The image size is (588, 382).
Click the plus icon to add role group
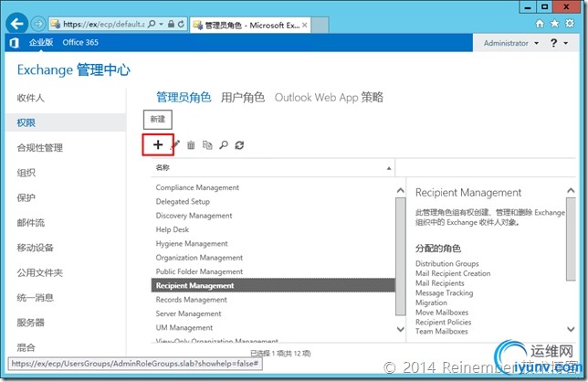[x=158, y=144]
